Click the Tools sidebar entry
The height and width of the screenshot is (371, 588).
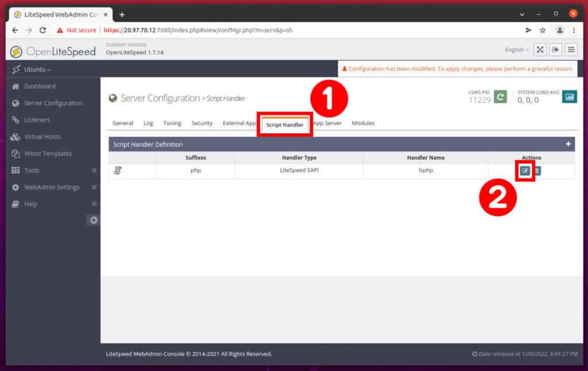(32, 171)
